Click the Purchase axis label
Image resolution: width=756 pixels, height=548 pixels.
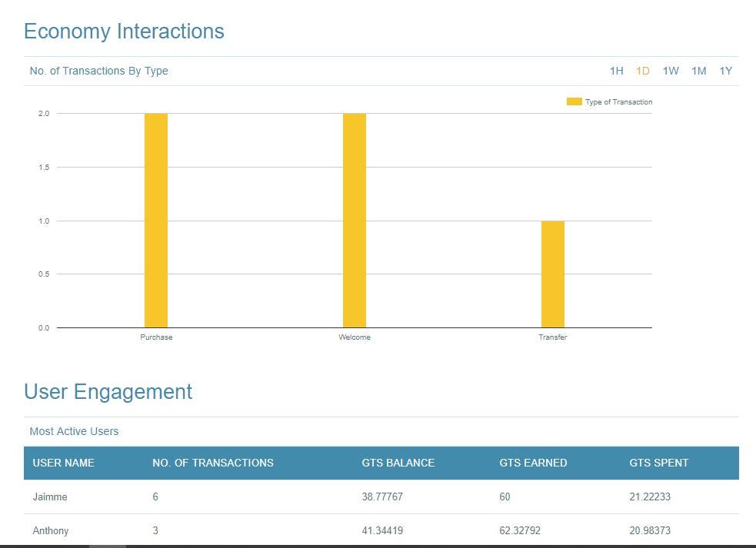pos(155,337)
